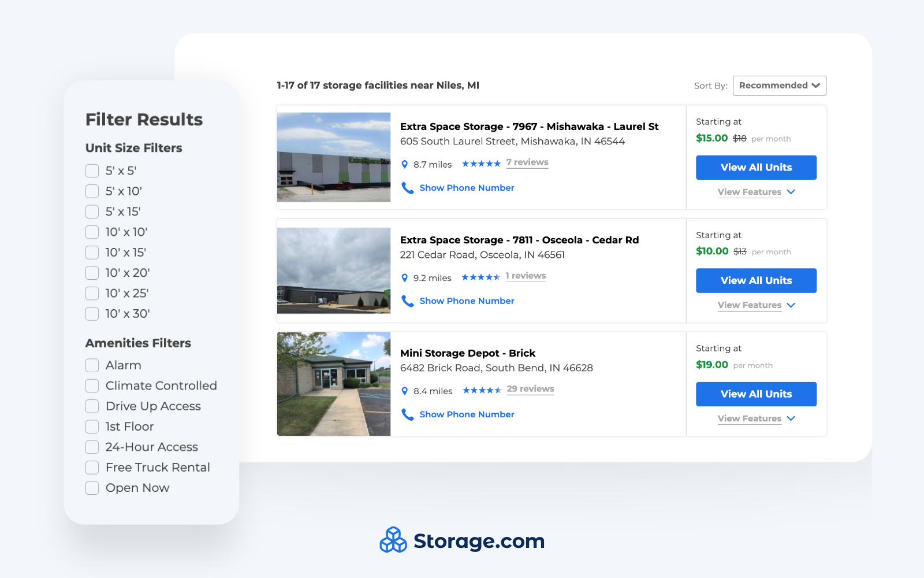Click the star rating for Mini Storage Depot
Screen dimensions: 924x578
482,390
